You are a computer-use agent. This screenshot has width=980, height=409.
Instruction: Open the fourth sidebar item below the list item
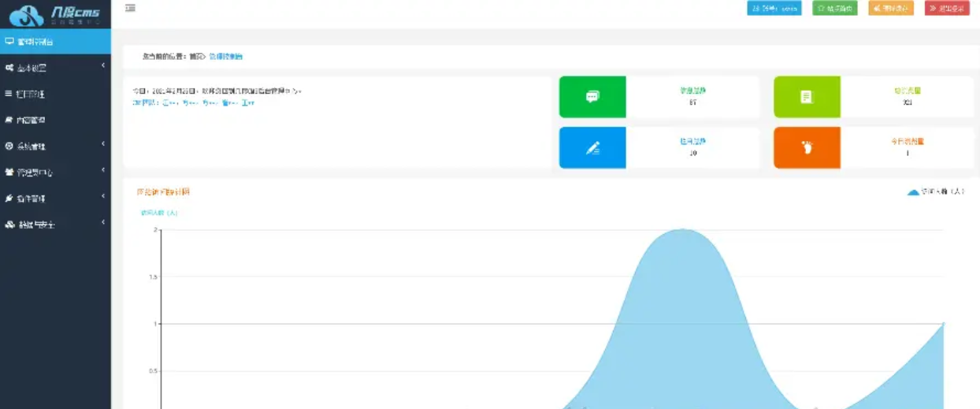[55, 120]
